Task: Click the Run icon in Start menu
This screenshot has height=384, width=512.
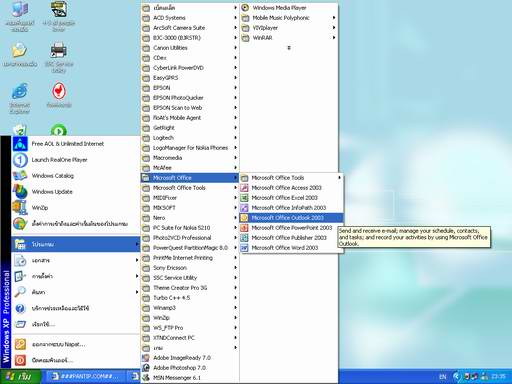Action: click(20, 324)
